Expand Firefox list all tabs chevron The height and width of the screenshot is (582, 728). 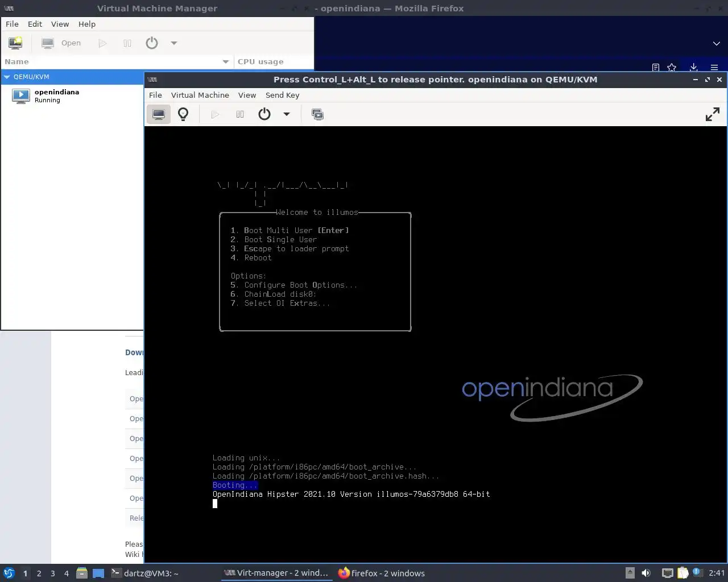pyautogui.click(x=717, y=43)
